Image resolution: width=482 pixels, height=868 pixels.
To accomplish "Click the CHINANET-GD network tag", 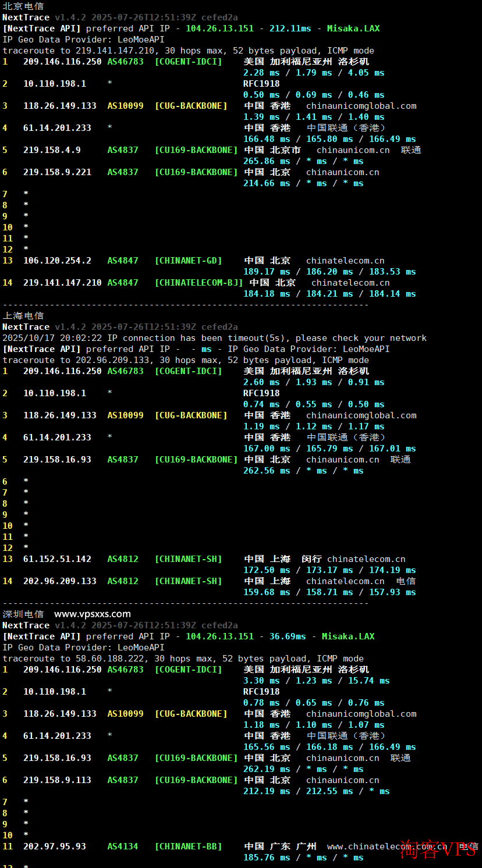I will 188,261.
